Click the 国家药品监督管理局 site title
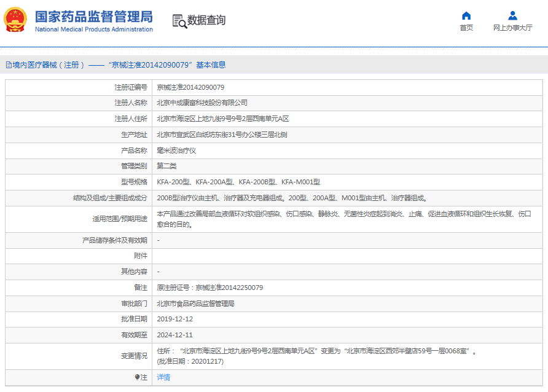Image resolution: width=548 pixels, height=392 pixels. 93,16
